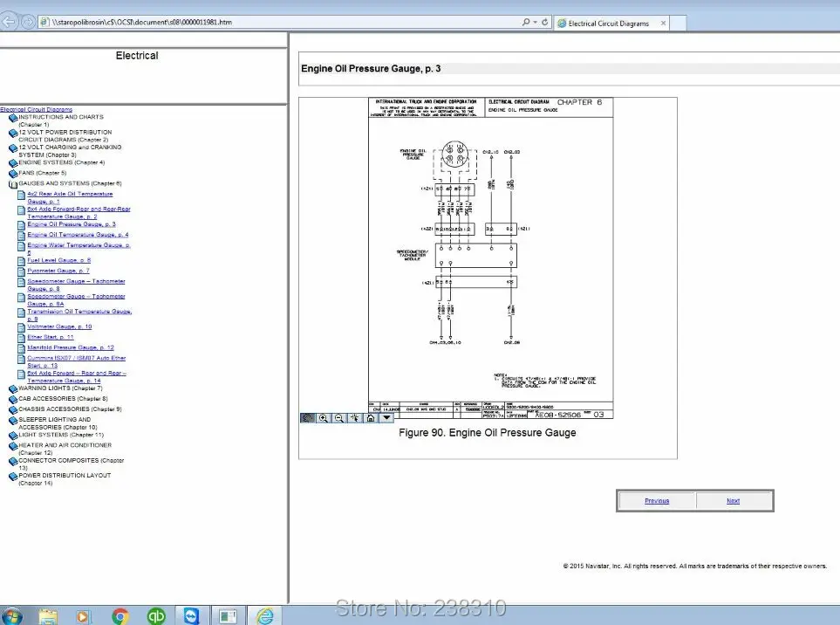Image resolution: width=840 pixels, height=625 pixels.
Task: Open CONNECTOR COMPOSITES Chapter 13 entry
Action: tap(72, 464)
